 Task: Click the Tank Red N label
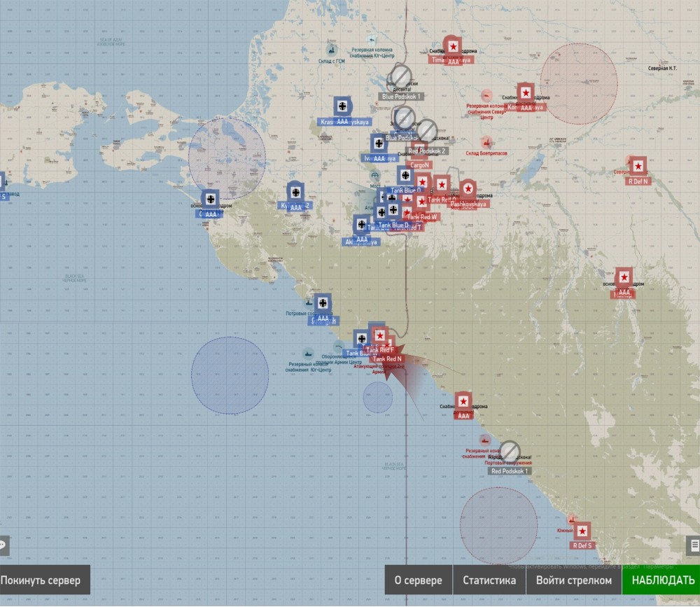pos(387,358)
